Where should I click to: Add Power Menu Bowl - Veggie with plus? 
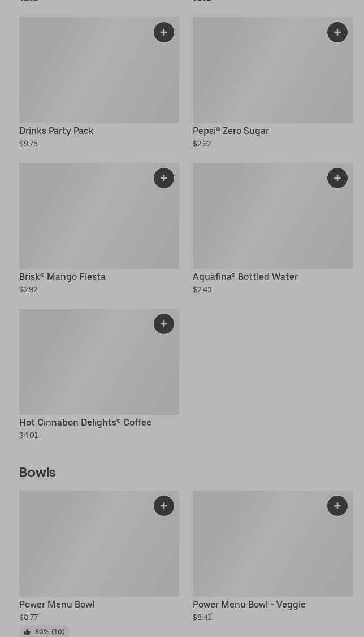pos(337,506)
